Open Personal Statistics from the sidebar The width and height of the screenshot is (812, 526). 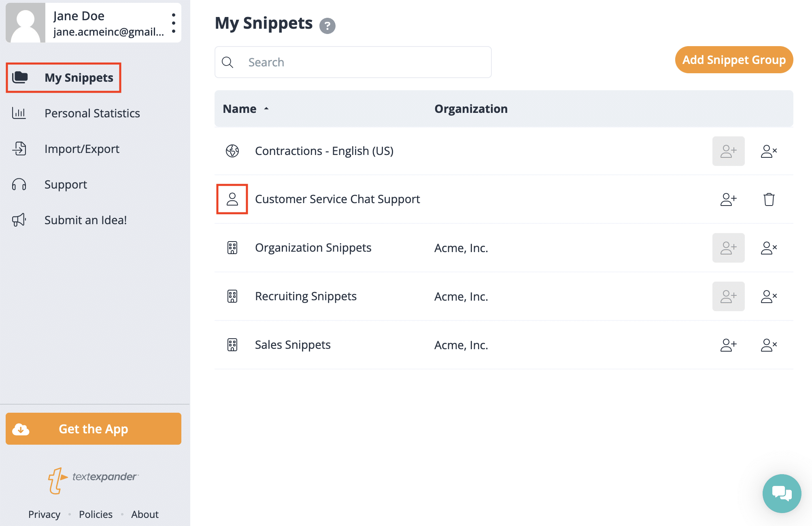tap(92, 113)
